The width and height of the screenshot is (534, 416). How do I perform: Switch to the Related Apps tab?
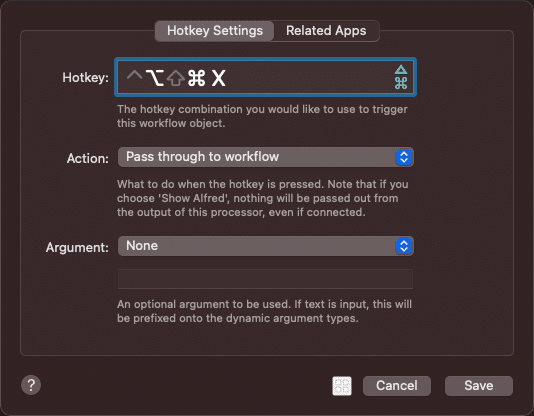click(x=326, y=31)
